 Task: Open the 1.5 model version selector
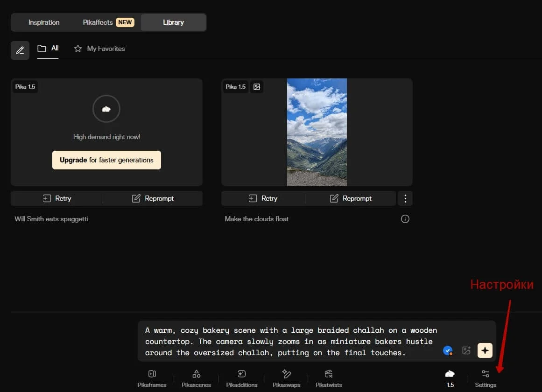coord(450,378)
